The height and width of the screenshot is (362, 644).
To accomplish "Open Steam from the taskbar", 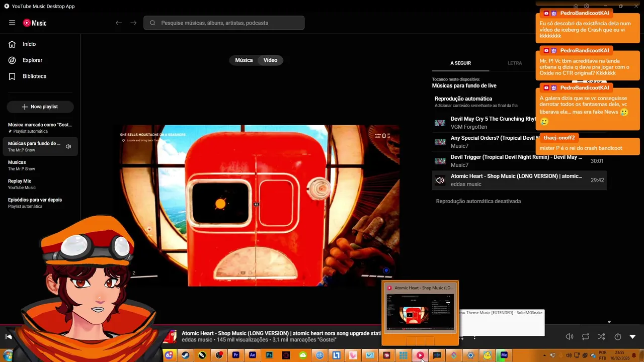I will point(185,355).
